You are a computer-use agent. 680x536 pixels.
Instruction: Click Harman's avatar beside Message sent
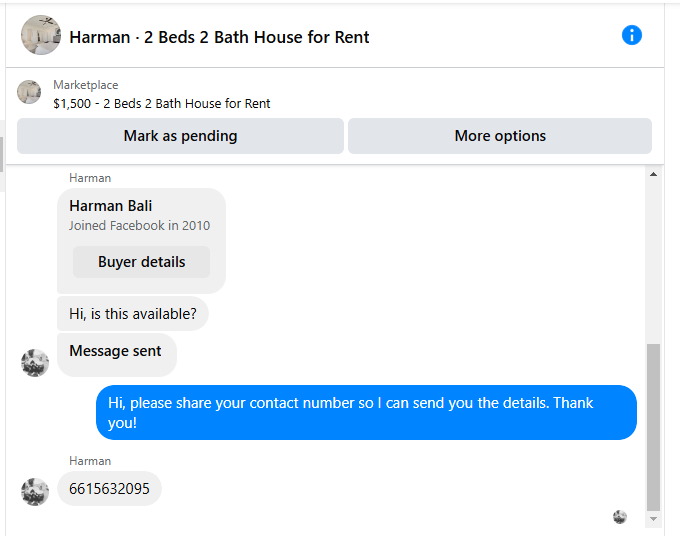click(x=35, y=363)
